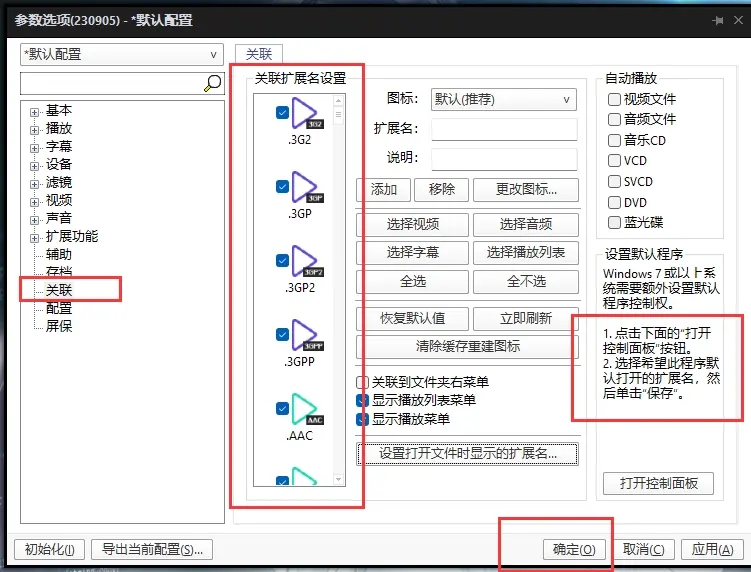Click the 说明 input field
Image resolution: width=751 pixels, height=572 pixels.
point(504,159)
